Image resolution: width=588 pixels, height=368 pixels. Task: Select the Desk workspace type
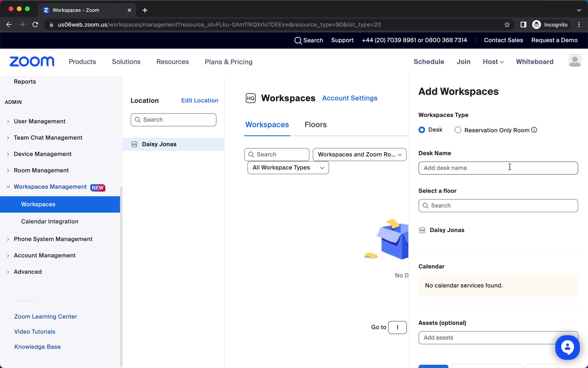[x=422, y=130]
